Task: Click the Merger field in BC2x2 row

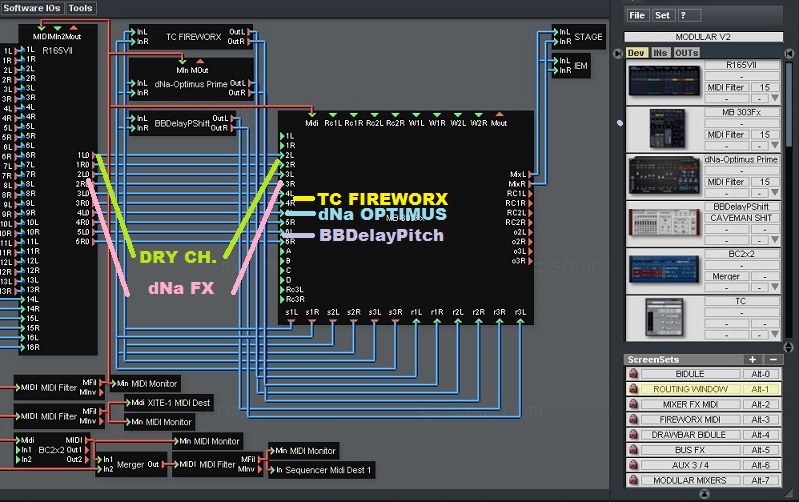Action: coord(726,276)
